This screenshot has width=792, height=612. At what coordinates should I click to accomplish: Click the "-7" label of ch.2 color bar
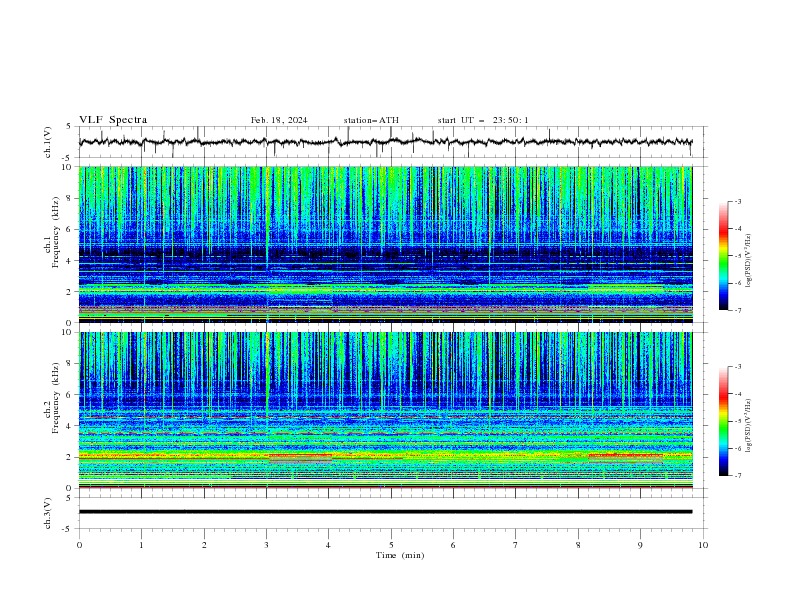pyautogui.click(x=738, y=475)
